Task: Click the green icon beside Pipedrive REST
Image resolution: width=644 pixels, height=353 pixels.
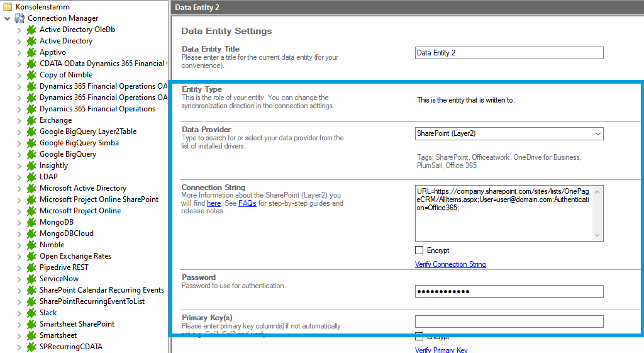Action: click(x=31, y=267)
